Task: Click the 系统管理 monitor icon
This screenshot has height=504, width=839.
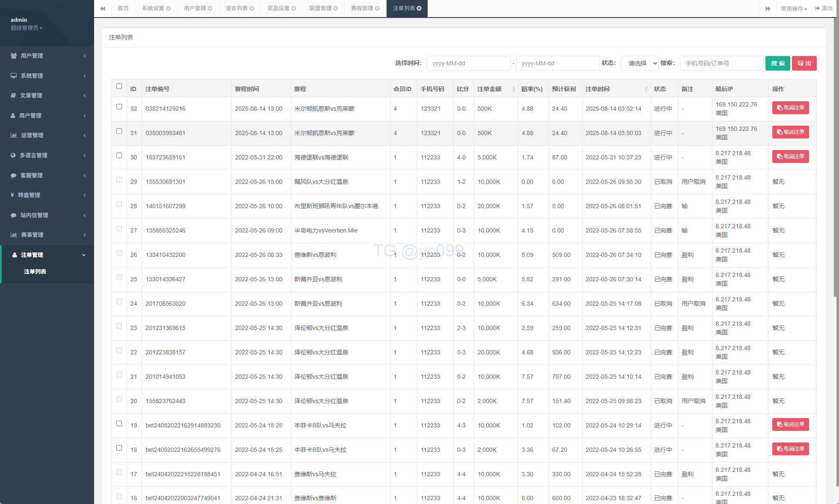Action: point(14,76)
